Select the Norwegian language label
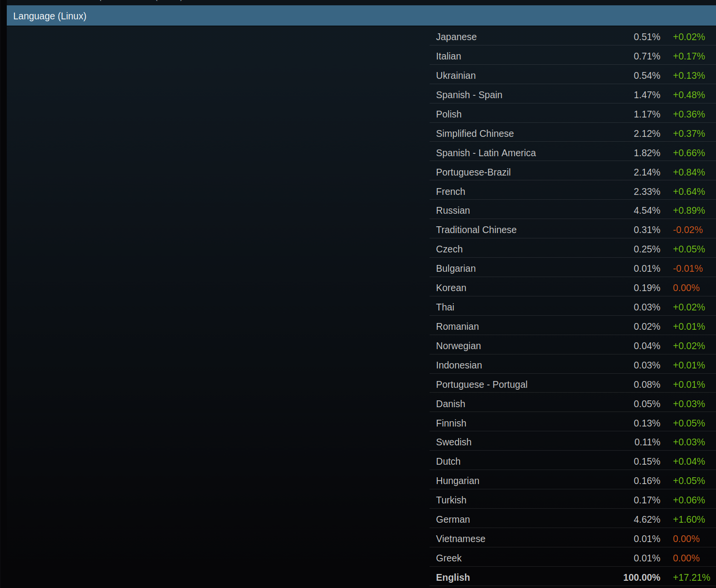 tap(459, 346)
